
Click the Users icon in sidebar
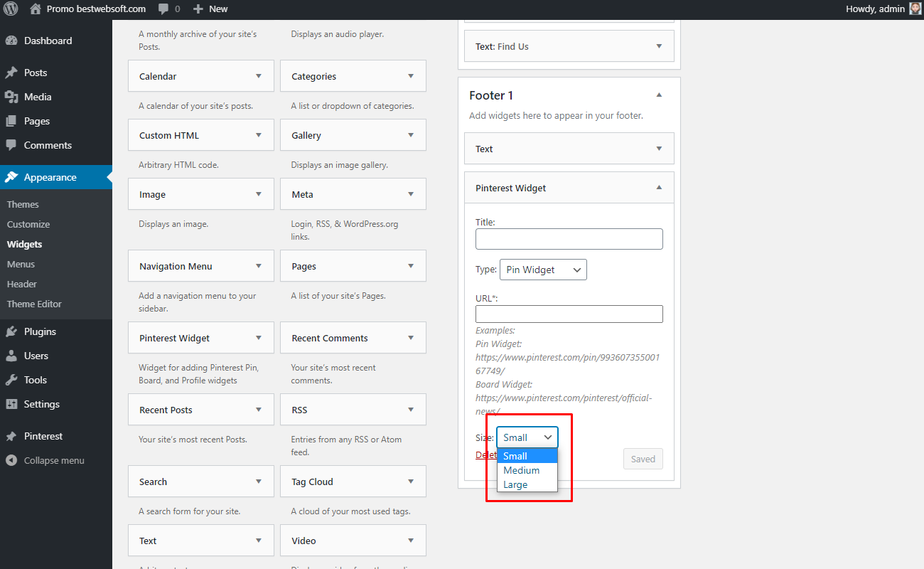pyautogui.click(x=11, y=356)
